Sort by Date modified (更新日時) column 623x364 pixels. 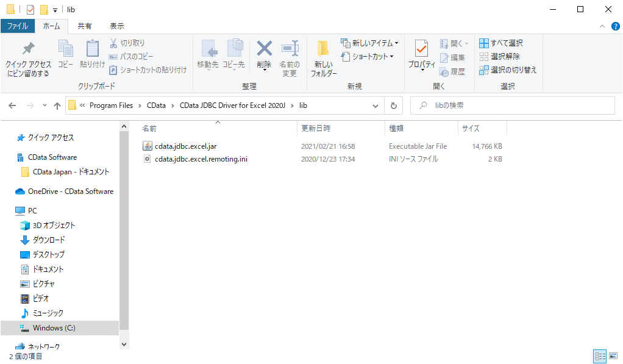341,129
